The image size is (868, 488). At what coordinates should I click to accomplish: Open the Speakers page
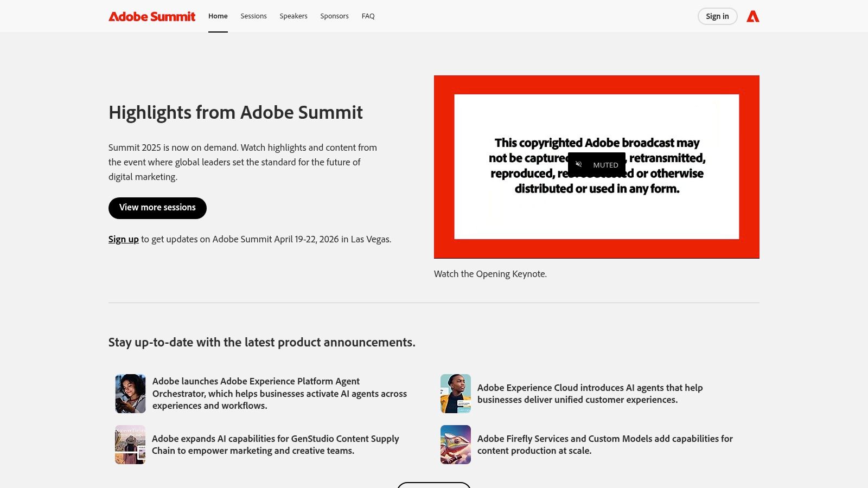[x=293, y=16]
